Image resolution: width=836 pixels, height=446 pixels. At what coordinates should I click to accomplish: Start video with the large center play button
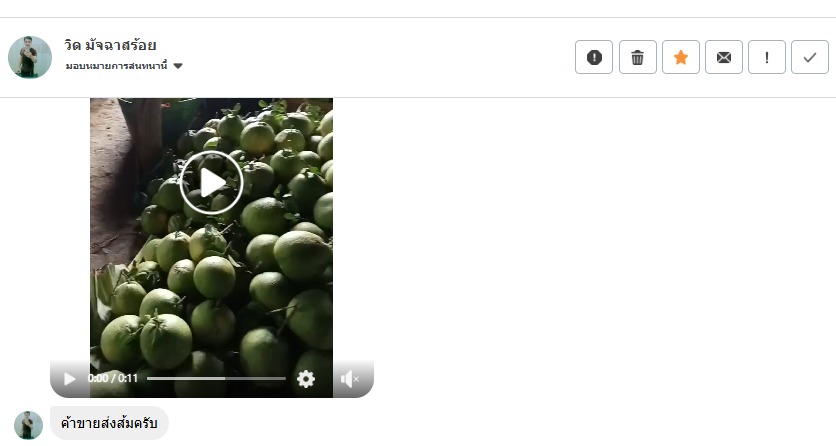coord(212,183)
